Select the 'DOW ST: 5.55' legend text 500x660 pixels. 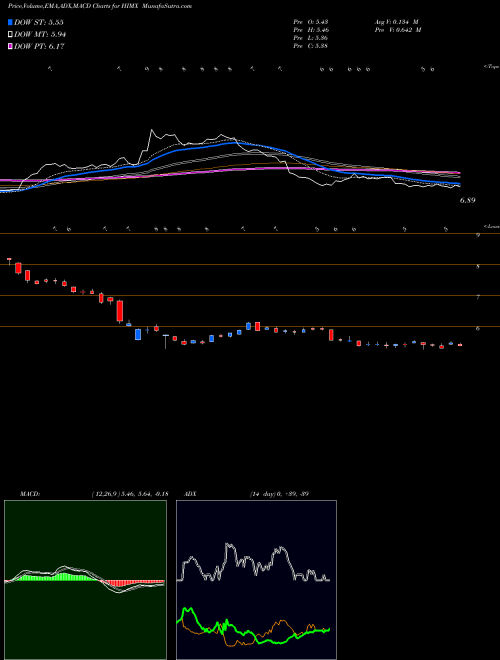pyautogui.click(x=39, y=22)
